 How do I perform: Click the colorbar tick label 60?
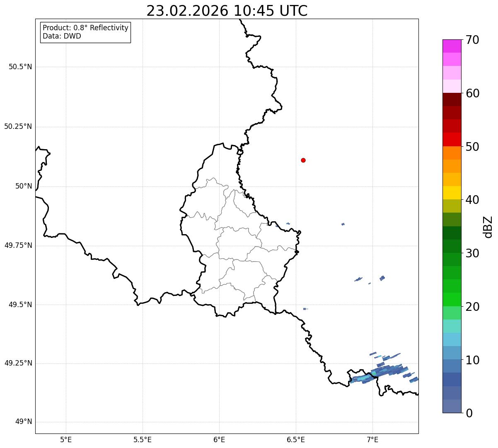click(472, 93)
